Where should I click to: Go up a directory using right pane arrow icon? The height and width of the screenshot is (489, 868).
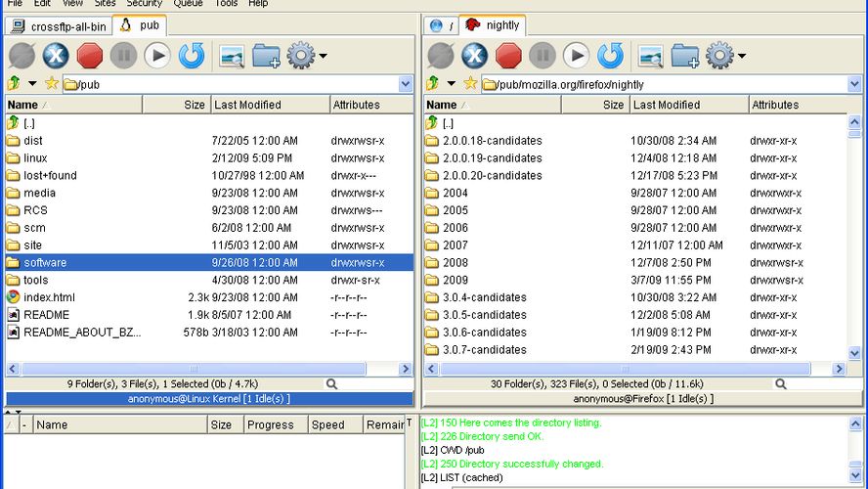tap(433, 84)
